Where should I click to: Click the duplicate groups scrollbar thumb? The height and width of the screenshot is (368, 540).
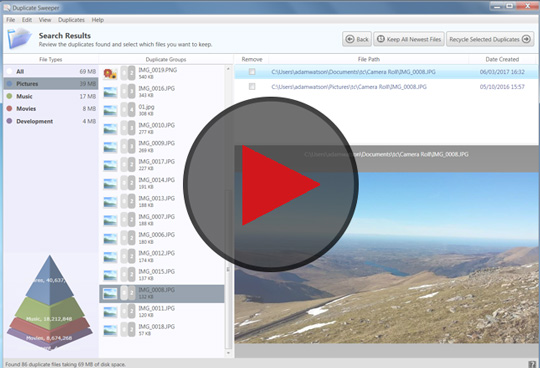[x=228, y=269]
